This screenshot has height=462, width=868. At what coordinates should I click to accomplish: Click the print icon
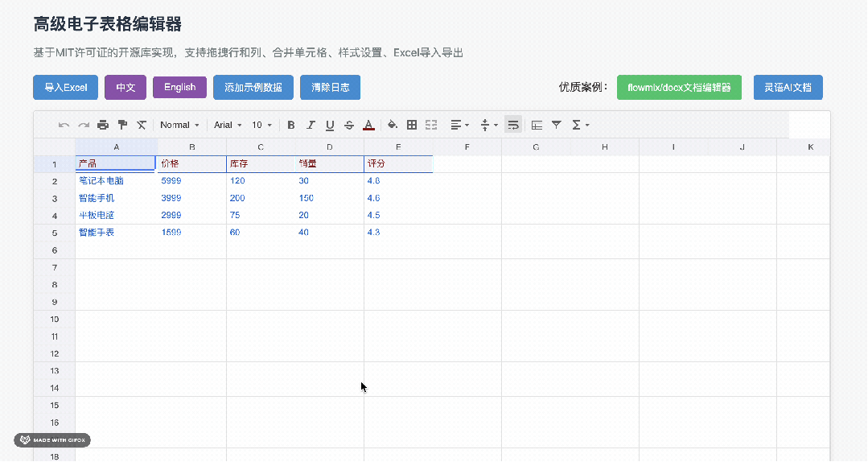coord(103,126)
